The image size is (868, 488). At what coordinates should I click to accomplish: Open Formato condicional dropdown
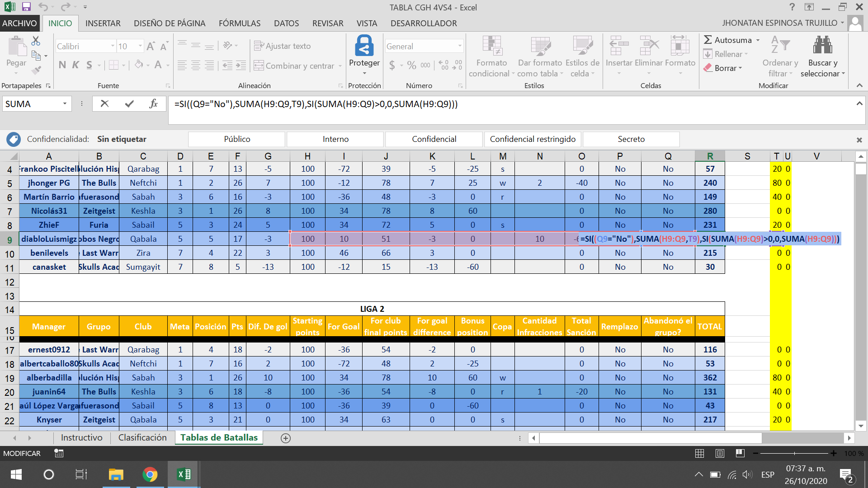[492, 56]
